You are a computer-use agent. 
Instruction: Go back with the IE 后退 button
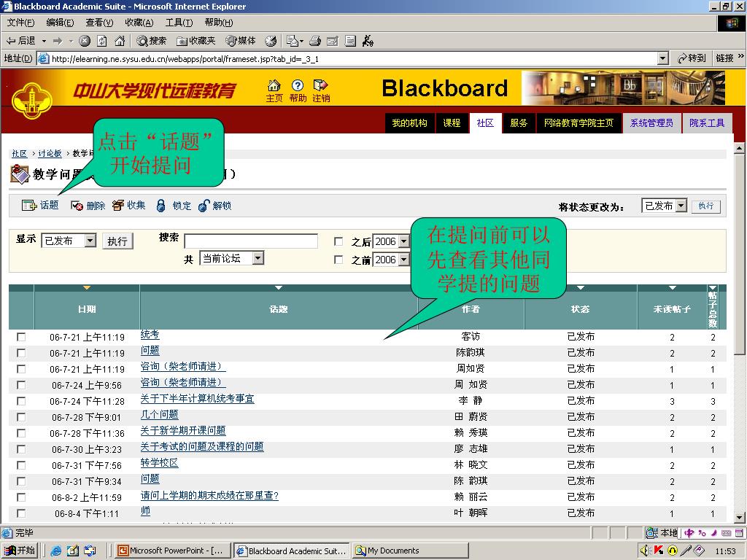(20, 41)
